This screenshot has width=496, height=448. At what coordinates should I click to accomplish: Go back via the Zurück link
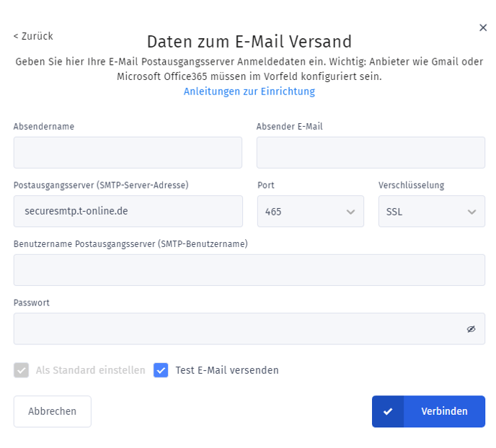coord(33,36)
